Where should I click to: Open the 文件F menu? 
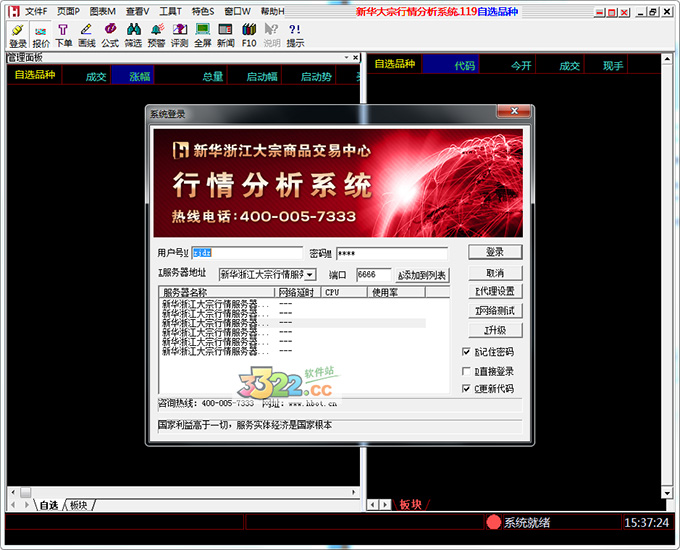click(36, 12)
